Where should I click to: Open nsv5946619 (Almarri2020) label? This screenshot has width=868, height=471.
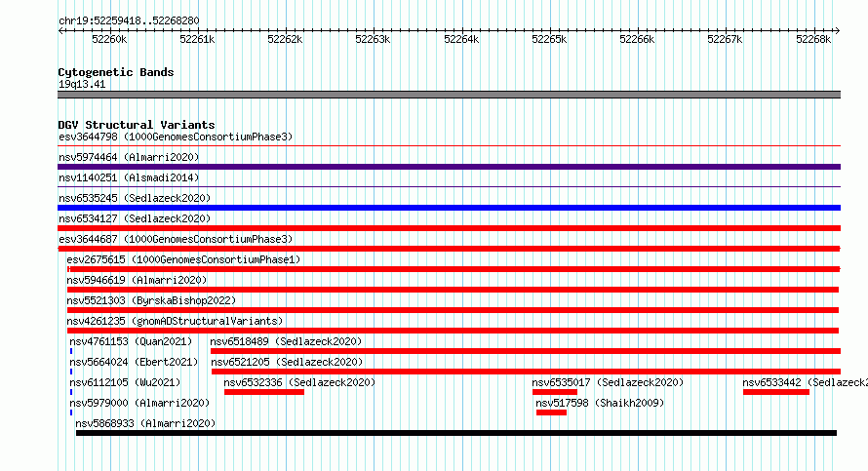[137, 280]
